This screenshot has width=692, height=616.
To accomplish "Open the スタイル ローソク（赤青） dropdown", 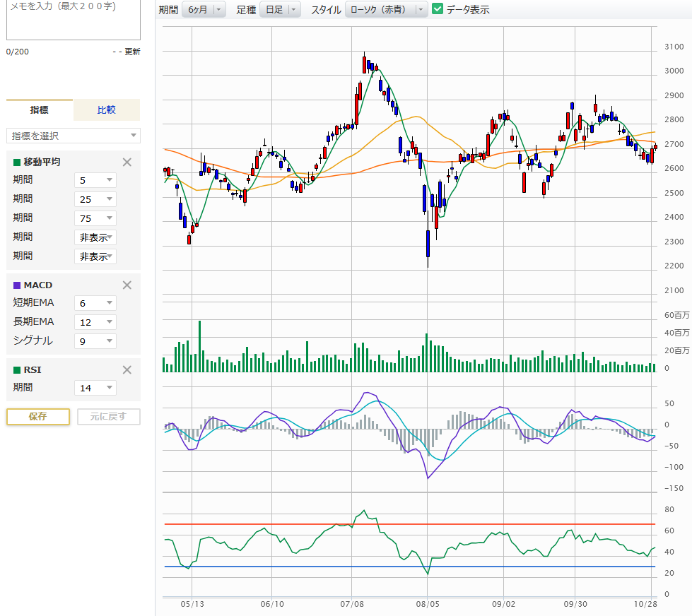I will click(386, 10).
